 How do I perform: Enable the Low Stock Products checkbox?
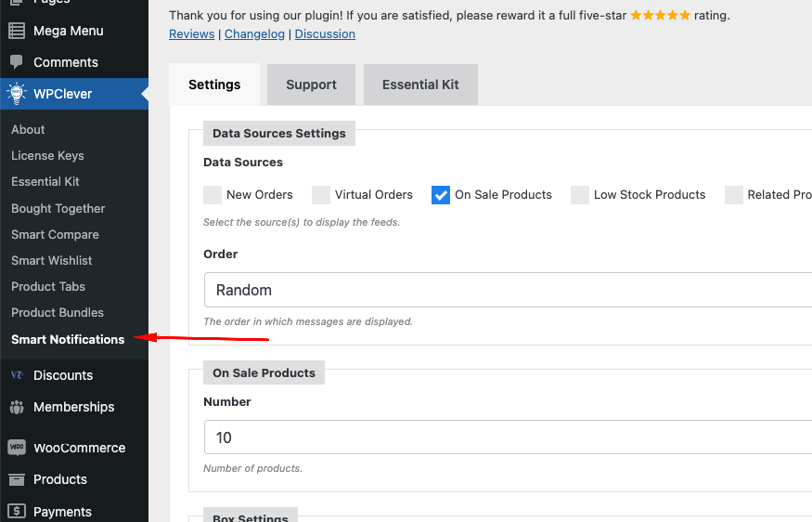pyautogui.click(x=580, y=195)
